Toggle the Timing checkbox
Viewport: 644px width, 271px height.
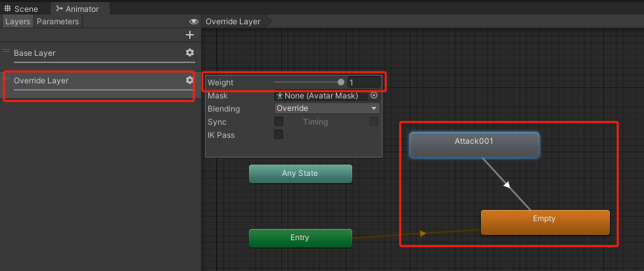click(374, 121)
